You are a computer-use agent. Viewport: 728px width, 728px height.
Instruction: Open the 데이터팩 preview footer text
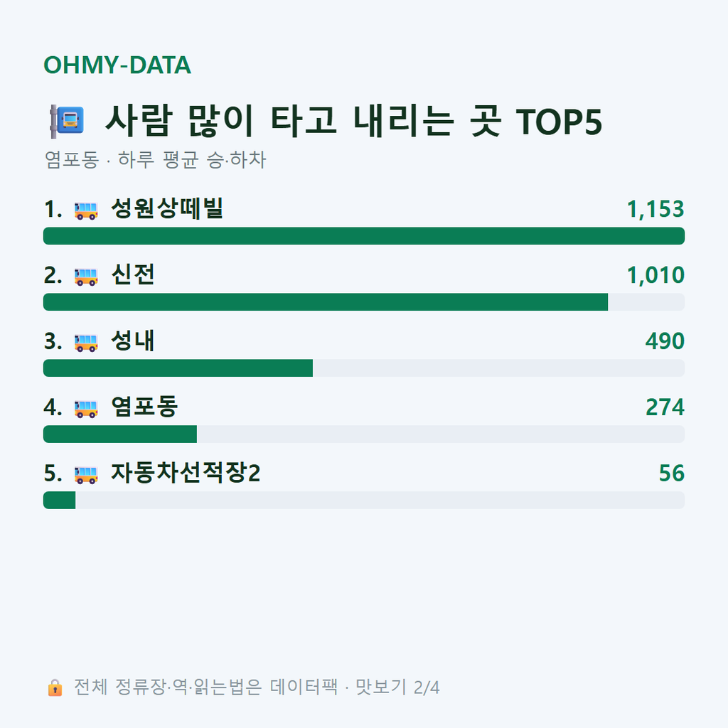[257, 687]
